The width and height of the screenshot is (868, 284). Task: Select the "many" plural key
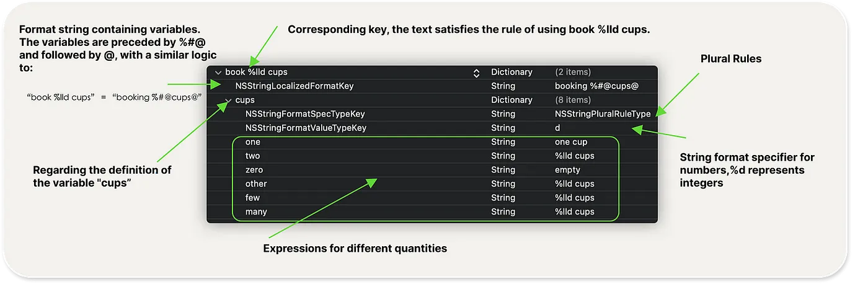256,212
